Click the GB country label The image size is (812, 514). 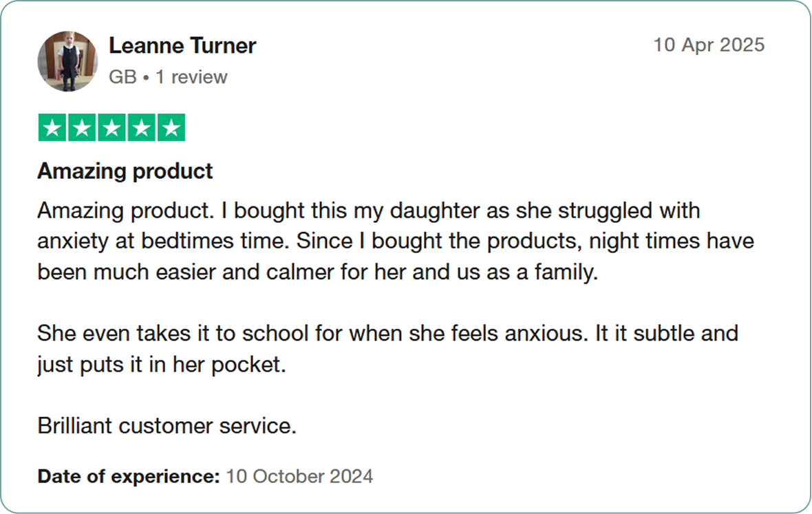pyautogui.click(x=122, y=77)
